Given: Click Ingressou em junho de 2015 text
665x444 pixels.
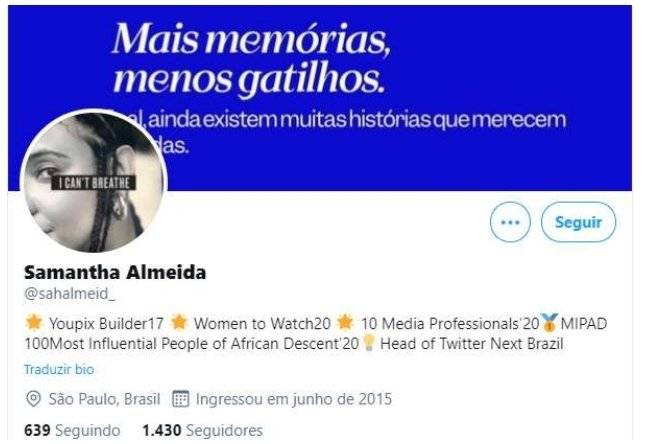Looking at the screenshot, I should coord(293,399).
